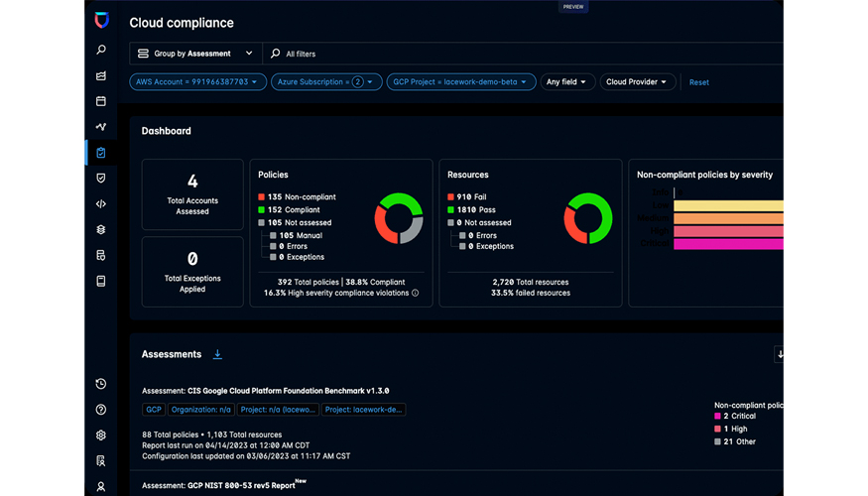Open the code brackets icon in sidebar
Viewport: 868px width, 496px height.
(x=101, y=203)
